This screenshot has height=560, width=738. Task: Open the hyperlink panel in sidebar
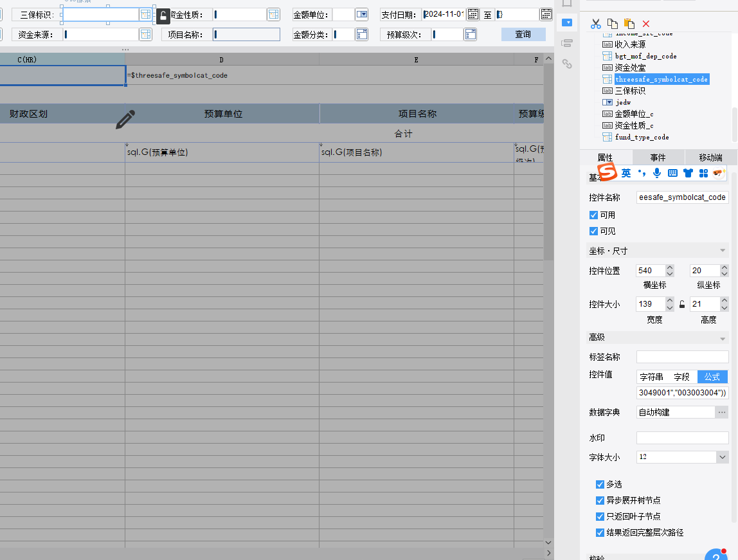point(566,64)
